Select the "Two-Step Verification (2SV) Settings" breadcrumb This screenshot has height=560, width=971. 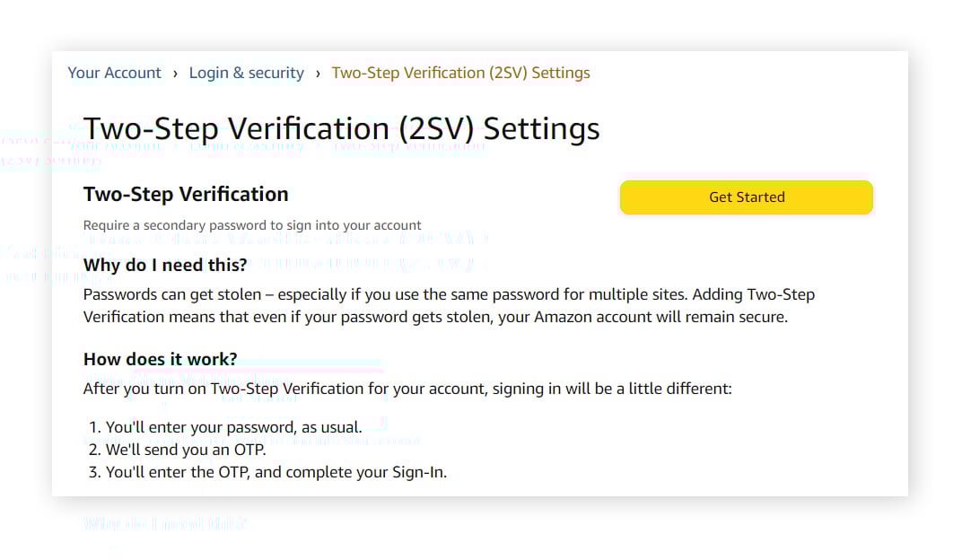click(x=460, y=73)
